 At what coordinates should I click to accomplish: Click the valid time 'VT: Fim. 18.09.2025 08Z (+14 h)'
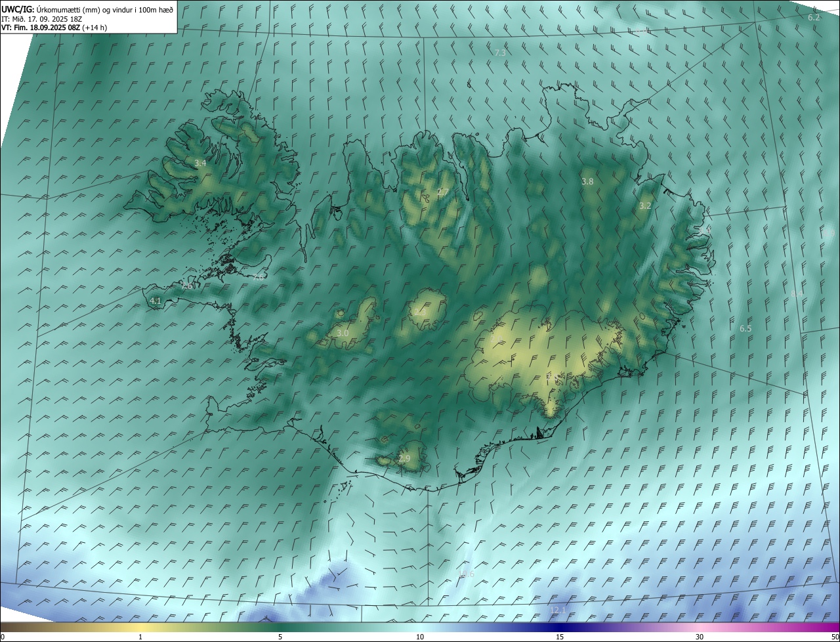click(52, 28)
